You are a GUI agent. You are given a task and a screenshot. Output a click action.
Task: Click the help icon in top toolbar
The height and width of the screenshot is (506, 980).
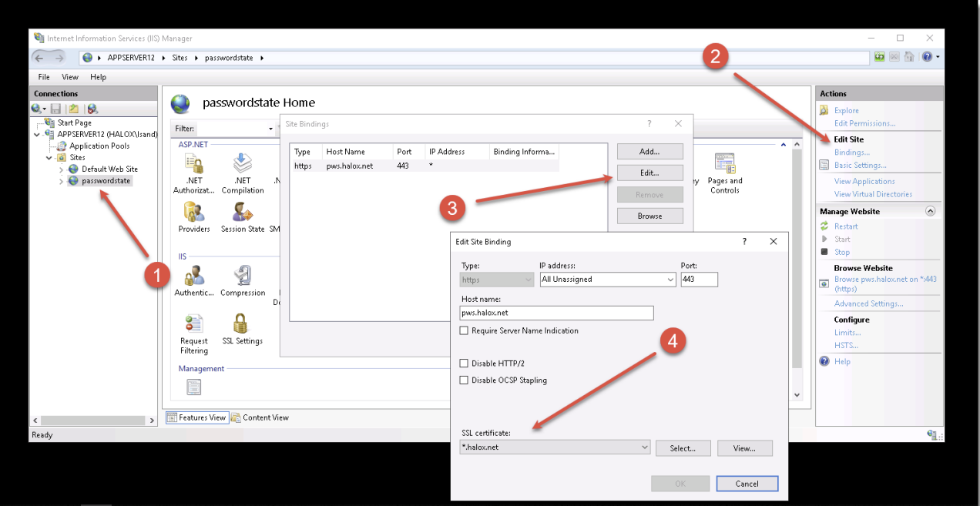[x=927, y=57]
